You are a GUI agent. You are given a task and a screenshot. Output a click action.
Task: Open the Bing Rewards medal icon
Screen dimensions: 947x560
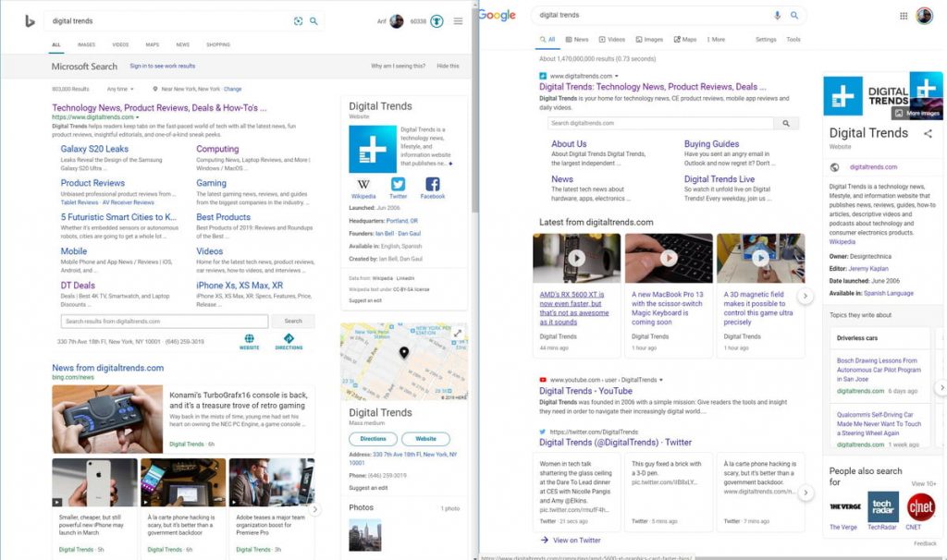437,21
